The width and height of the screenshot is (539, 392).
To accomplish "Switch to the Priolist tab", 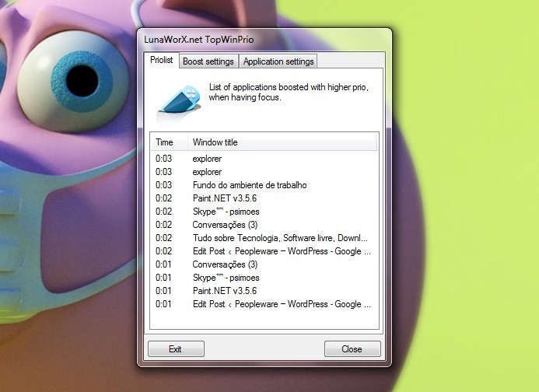I will point(161,60).
